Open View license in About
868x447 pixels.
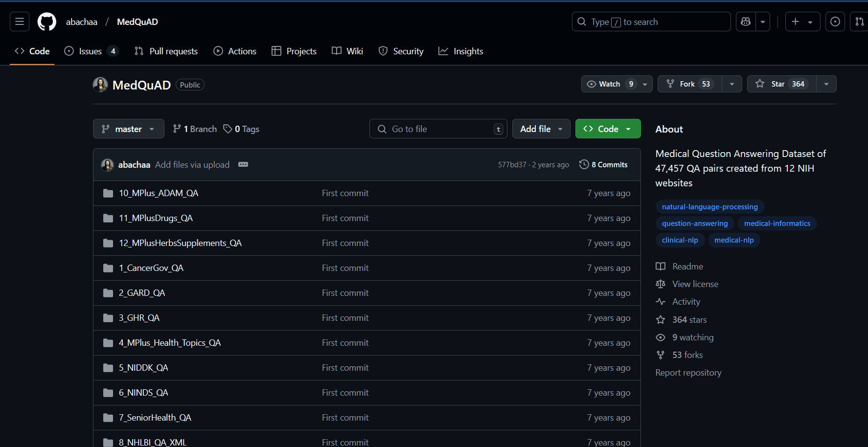tap(687, 284)
